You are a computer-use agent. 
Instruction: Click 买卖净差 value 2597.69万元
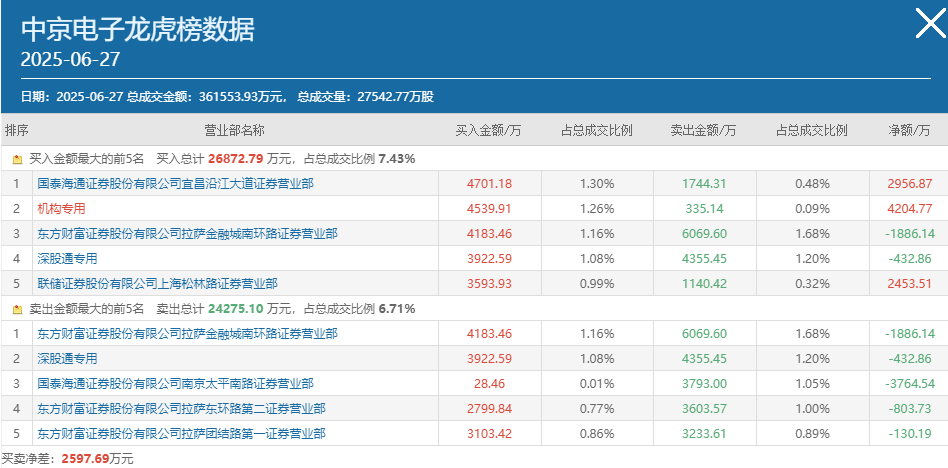coord(98,459)
